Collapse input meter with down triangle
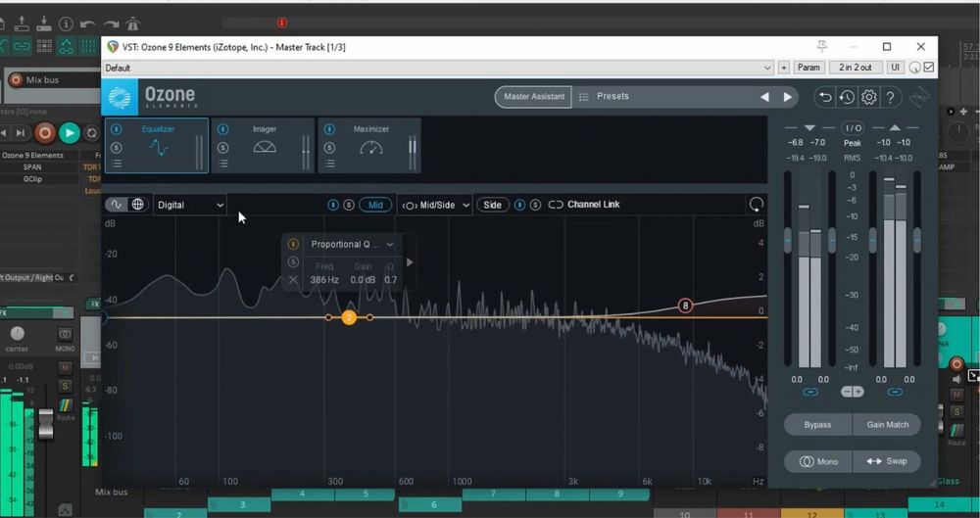This screenshot has height=518, width=980. coord(810,127)
